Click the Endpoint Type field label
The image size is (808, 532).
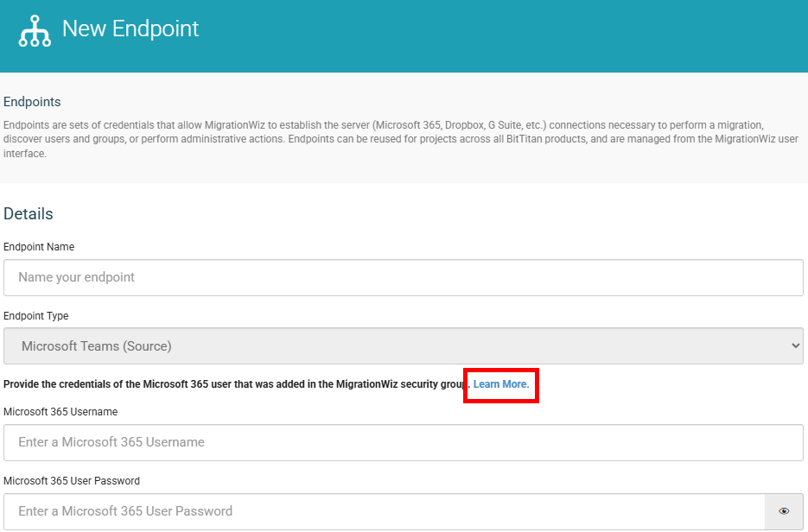(x=35, y=316)
